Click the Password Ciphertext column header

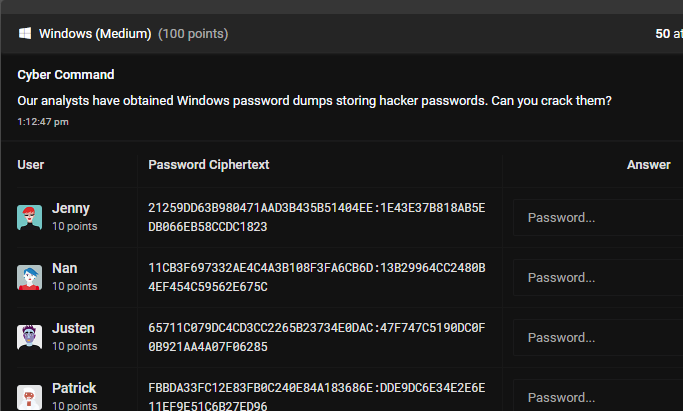click(x=208, y=164)
